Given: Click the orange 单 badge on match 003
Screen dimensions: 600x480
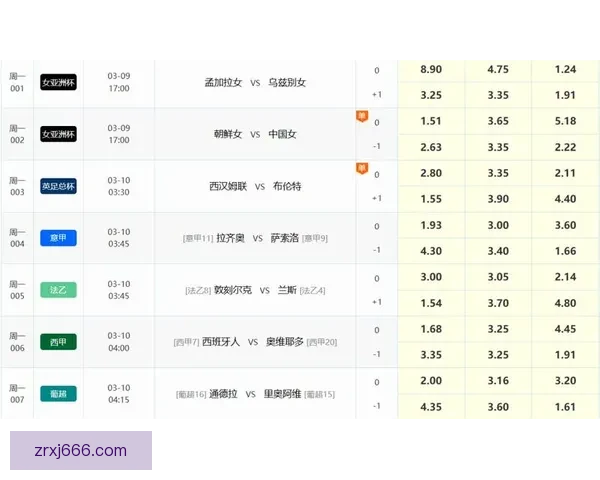Looking at the screenshot, I should tap(362, 168).
